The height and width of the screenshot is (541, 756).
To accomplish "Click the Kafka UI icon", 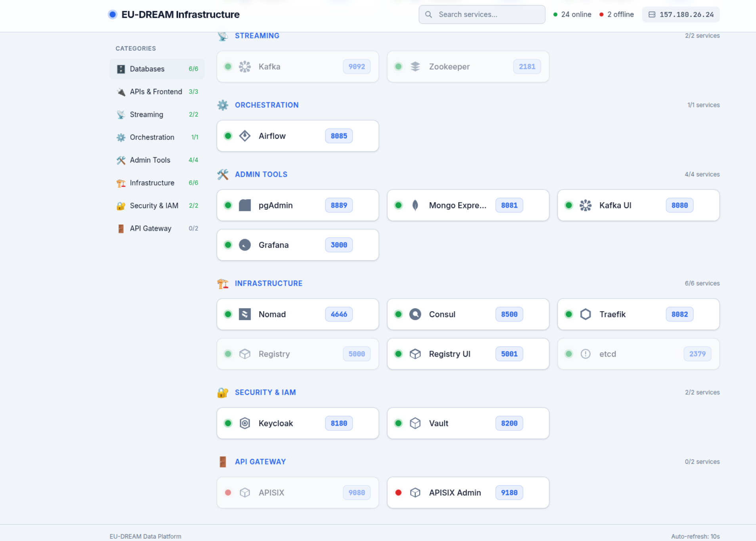I will click(x=585, y=205).
